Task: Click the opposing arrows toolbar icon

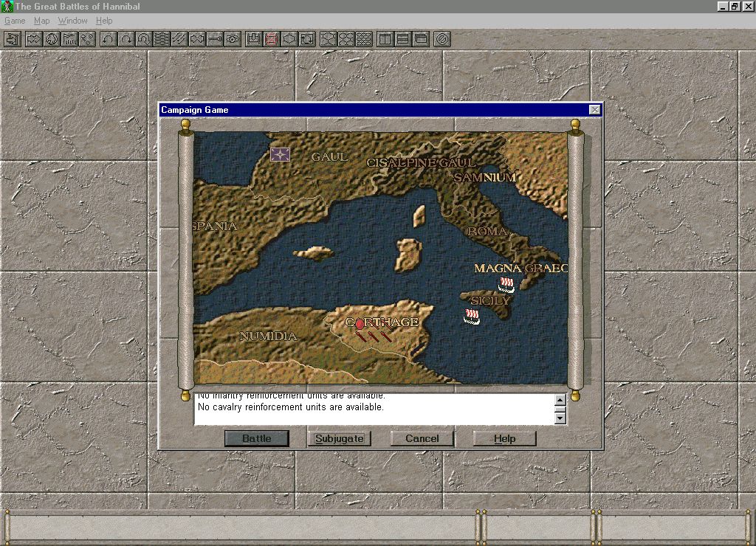Action: (x=198, y=39)
